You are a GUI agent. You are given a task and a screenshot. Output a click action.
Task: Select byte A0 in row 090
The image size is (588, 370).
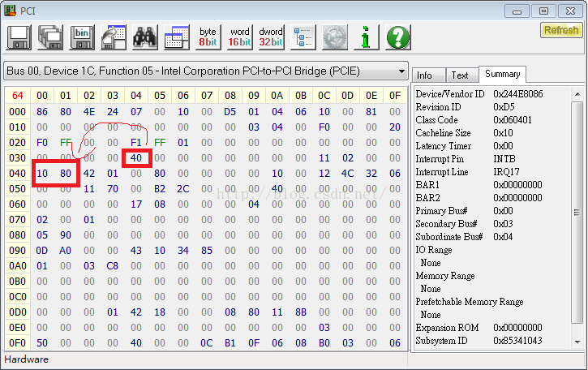(x=65, y=251)
